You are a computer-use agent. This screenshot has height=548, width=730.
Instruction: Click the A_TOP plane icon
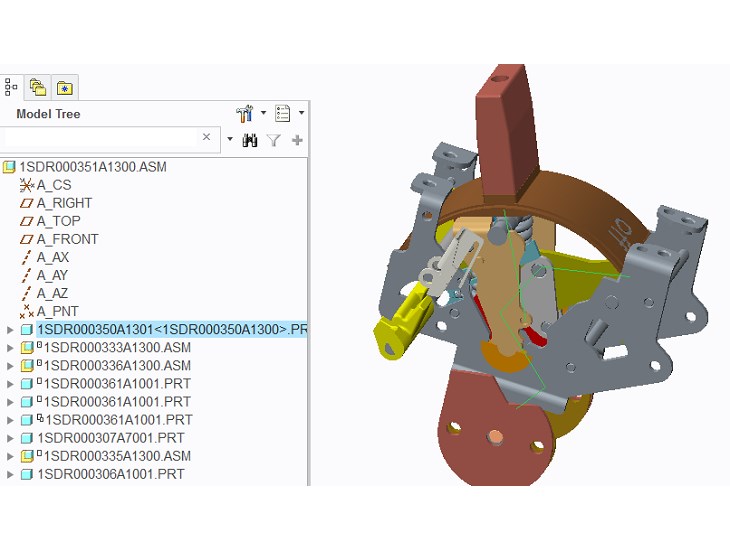pos(27,221)
